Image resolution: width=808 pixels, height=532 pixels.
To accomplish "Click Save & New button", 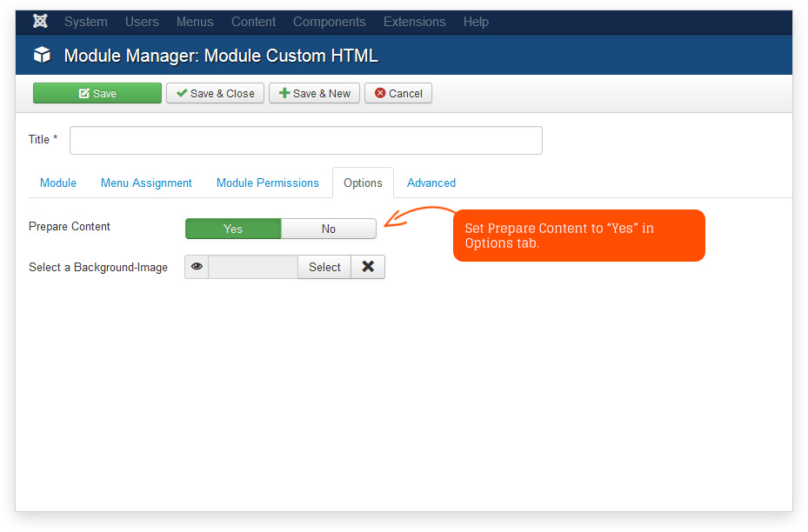I will 314,93.
